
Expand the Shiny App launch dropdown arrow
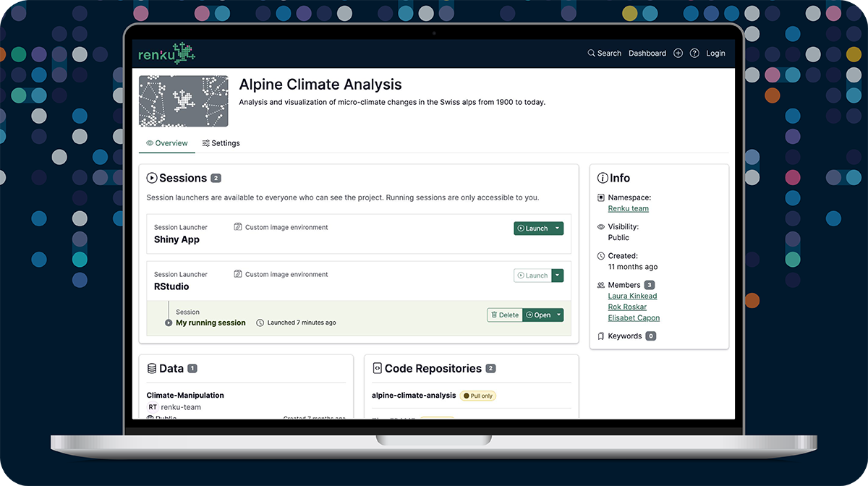coord(557,229)
